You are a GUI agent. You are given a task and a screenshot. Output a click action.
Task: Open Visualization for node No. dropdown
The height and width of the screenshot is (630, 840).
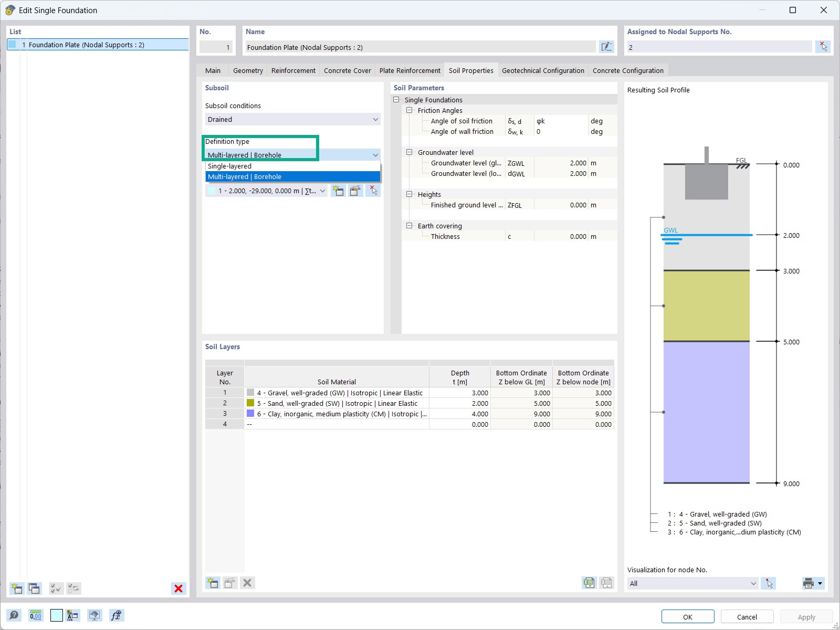(x=692, y=583)
